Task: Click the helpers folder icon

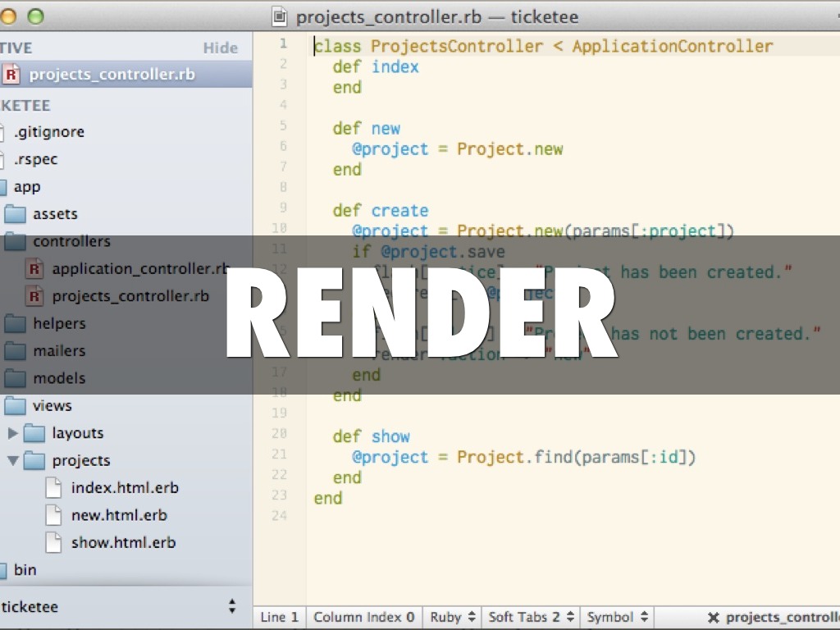Action: tap(16, 324)
